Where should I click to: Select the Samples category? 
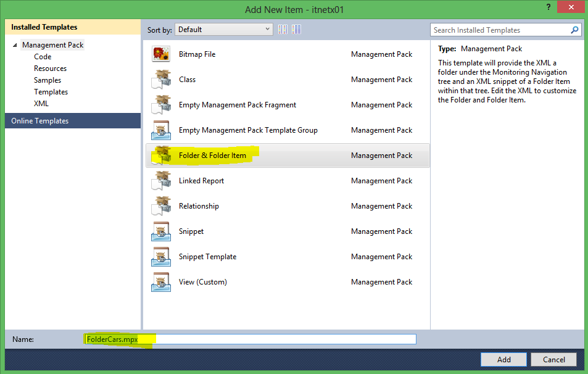(48, 80)
